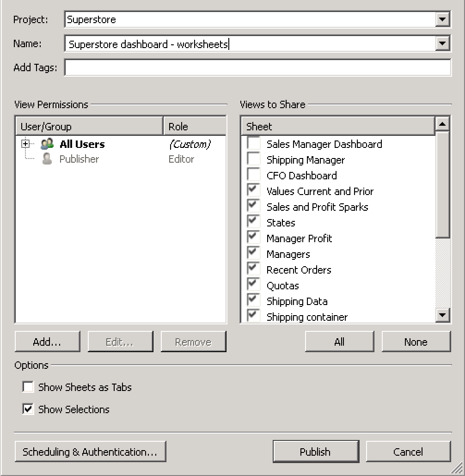The image size is (465, 476).
Task: Click the Editor role value
Action: tap(181, 159)
